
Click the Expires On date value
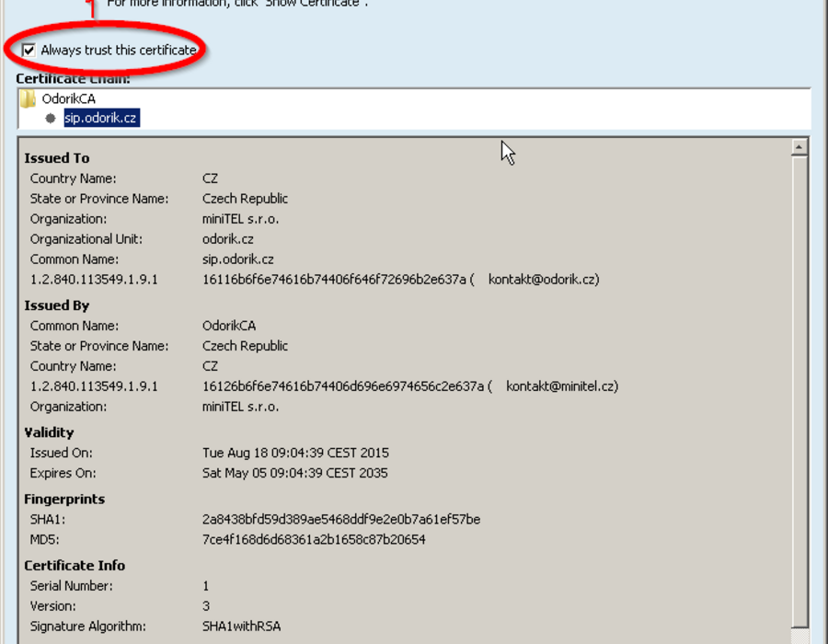tap(294, 473)
